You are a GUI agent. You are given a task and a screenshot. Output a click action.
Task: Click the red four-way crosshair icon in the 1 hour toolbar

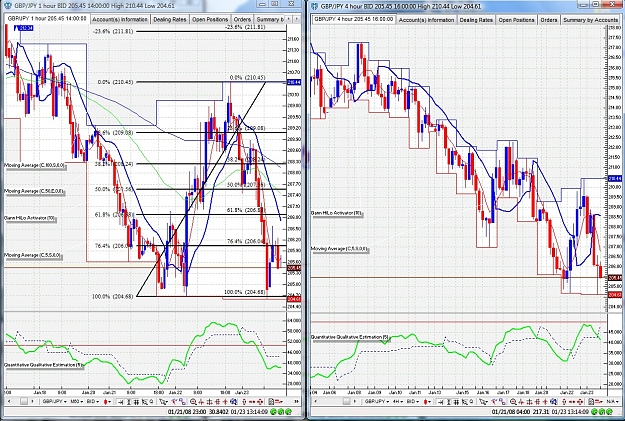pyautogui.click(x=259, y=401)
